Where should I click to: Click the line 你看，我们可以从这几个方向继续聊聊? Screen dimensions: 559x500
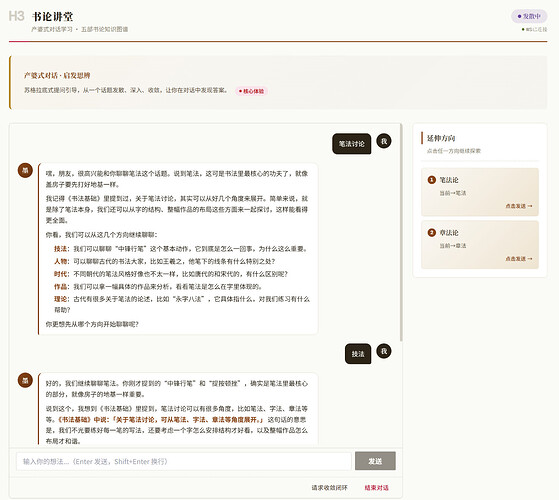click(102, 235)
